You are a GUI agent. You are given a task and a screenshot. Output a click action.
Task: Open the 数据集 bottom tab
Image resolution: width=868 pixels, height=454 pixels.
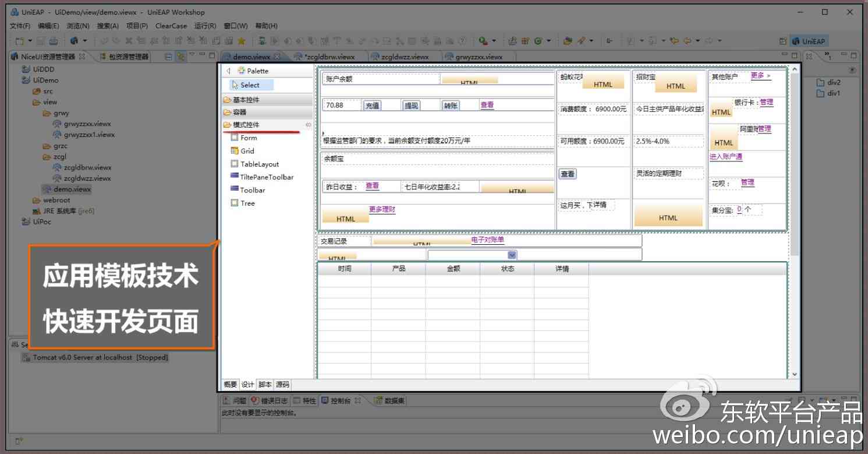pos(389,400)
